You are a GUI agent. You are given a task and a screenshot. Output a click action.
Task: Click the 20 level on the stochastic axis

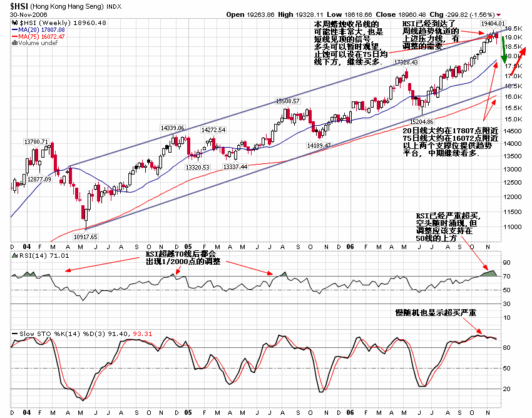[x=506, y=389]
